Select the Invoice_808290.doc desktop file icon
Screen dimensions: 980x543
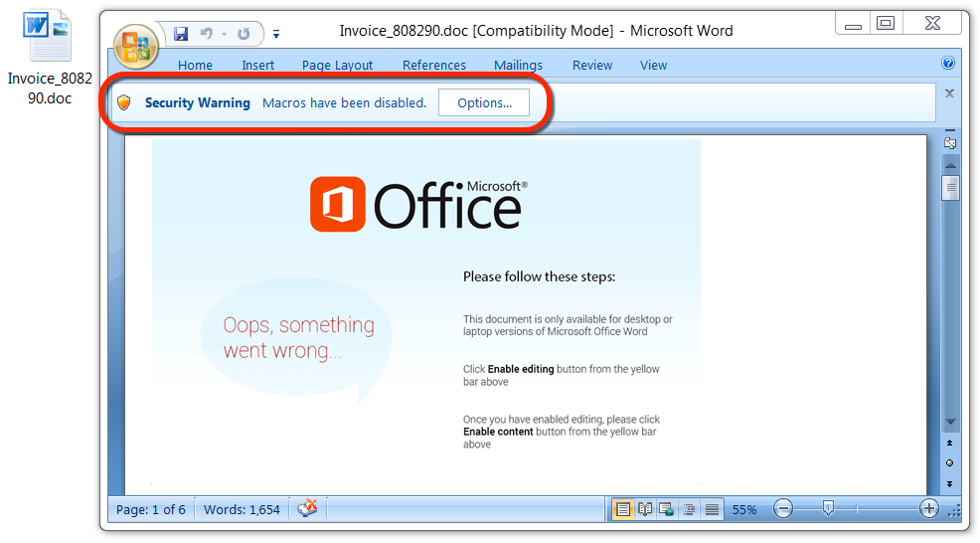pyautogui.click(x=49, y=57)
